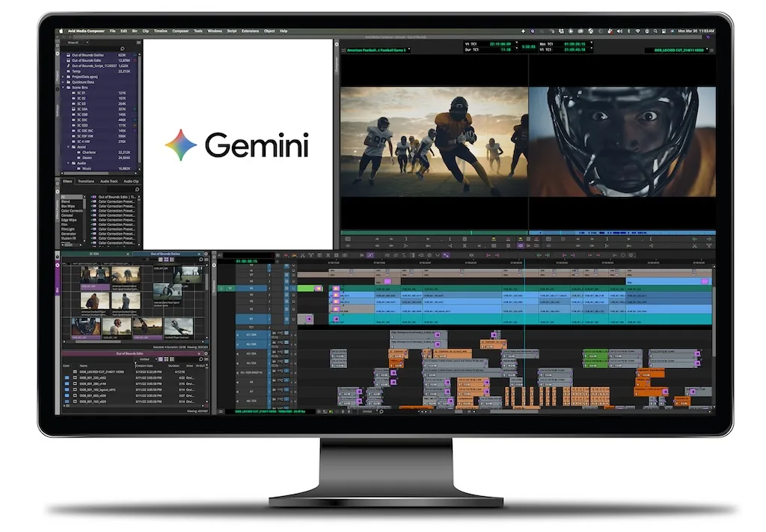Viewport: 766px width, 532px height.
Task: Open the Audio Track effects tab
Action: [x=108, y=181]
